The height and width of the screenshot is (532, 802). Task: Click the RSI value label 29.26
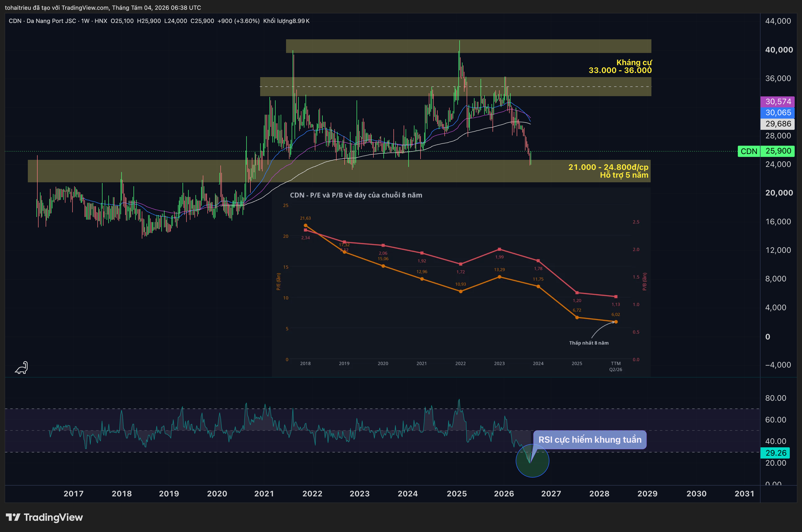click(776, 453)
